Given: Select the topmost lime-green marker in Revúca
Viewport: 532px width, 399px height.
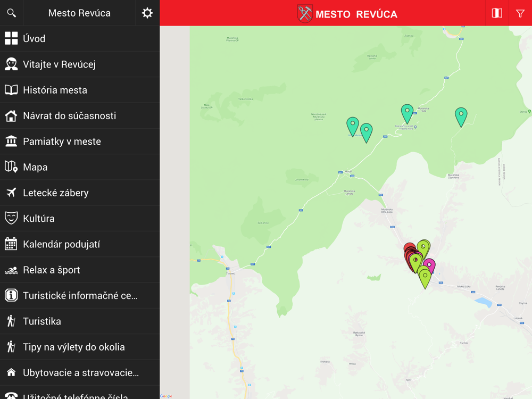Looking at the screenshot, I should [423, 248].
